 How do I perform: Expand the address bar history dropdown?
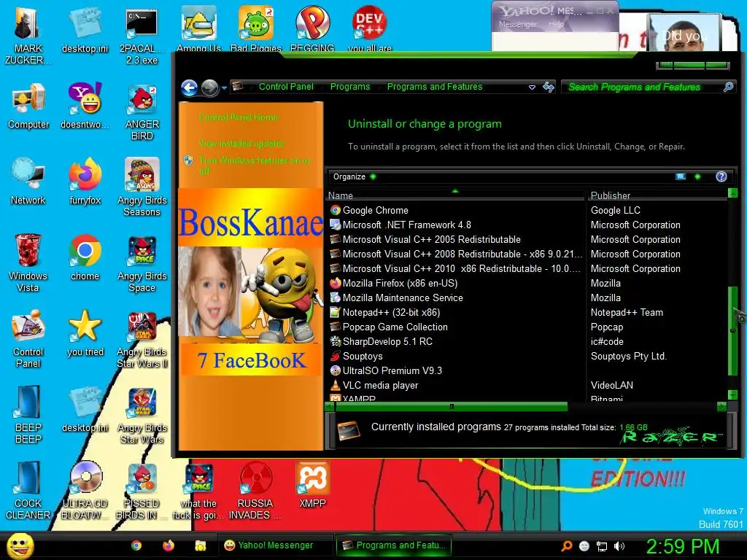pos(532,87)
